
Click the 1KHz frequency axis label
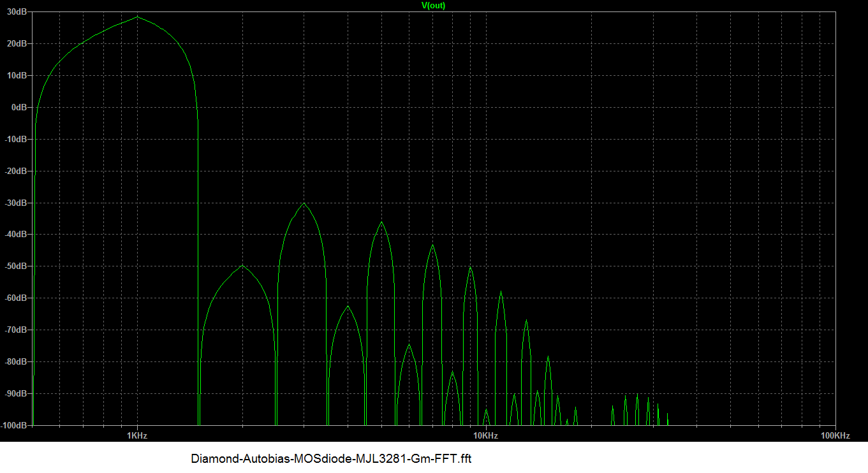(137, 436)
